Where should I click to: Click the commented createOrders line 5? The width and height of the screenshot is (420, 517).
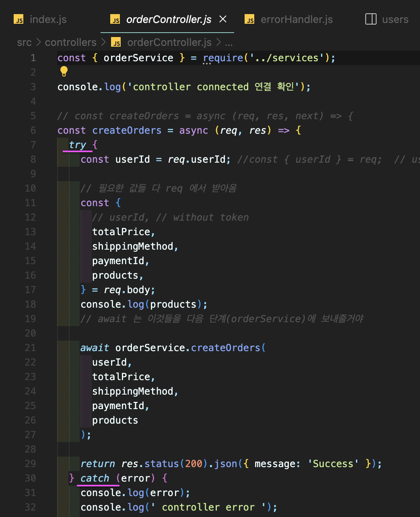(205, 116)
